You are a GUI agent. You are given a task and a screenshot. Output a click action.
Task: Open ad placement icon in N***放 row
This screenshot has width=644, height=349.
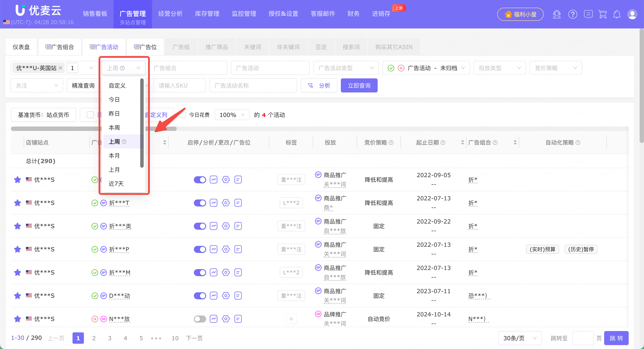[238, 319]
